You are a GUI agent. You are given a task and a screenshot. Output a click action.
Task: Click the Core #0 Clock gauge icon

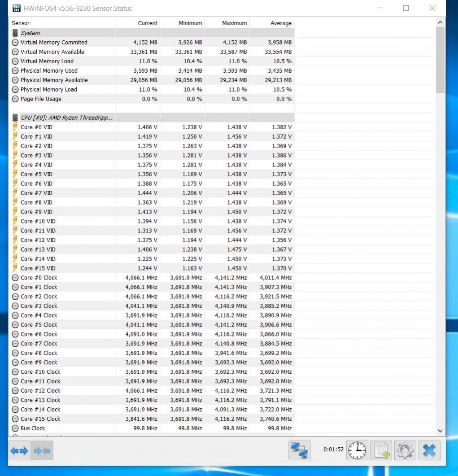click(15, 277)
